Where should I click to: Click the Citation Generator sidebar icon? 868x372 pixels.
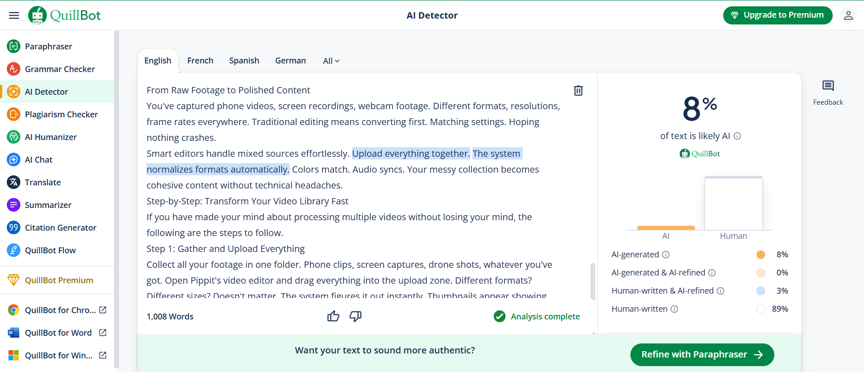(x=14, y=227)
